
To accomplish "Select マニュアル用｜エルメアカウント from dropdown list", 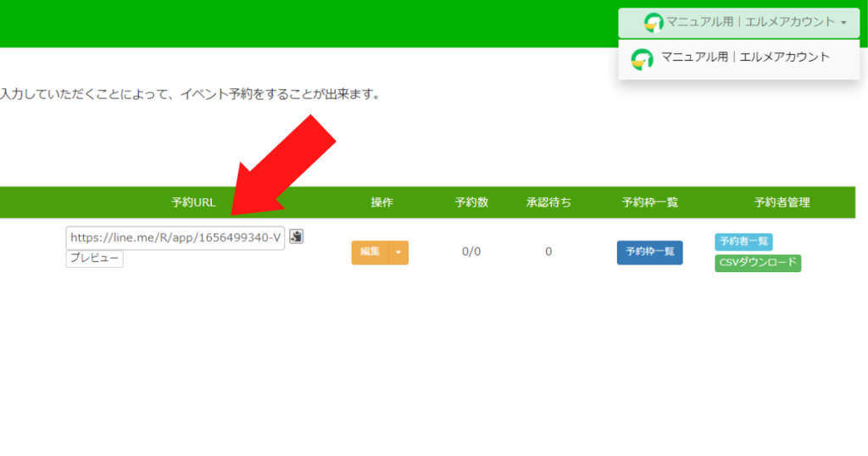I will [x=739, y=58].
